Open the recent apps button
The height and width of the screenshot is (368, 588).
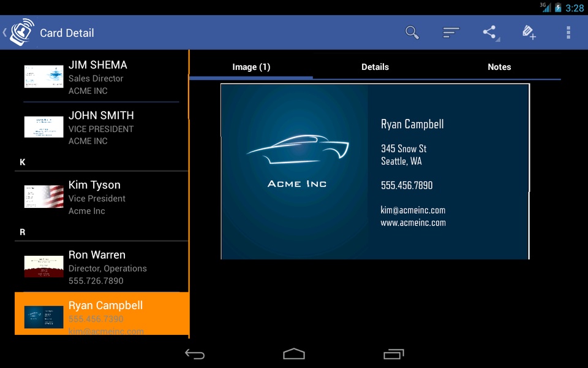pos(393,354)
